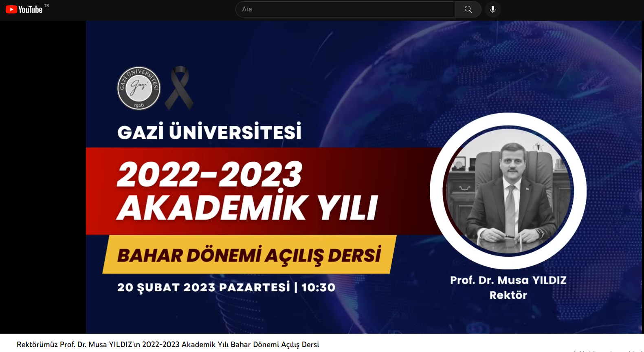The image size is (644, 352).
Task: Focus the Ara search field
Action: 345,9
